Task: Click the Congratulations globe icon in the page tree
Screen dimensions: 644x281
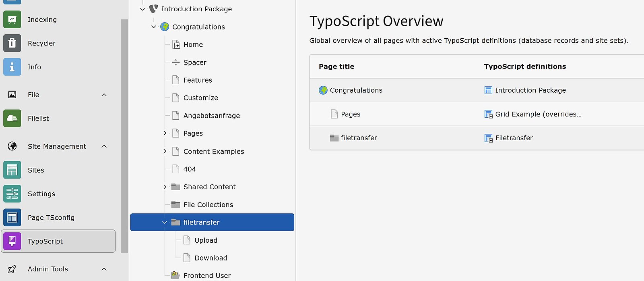Action: click(x=165, y=27)
